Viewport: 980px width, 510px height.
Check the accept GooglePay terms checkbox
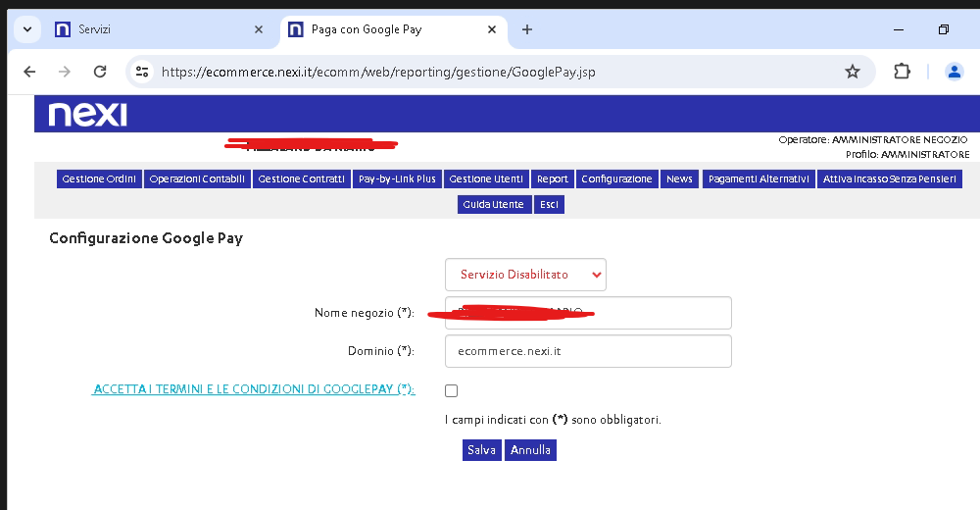coord(451,391)
